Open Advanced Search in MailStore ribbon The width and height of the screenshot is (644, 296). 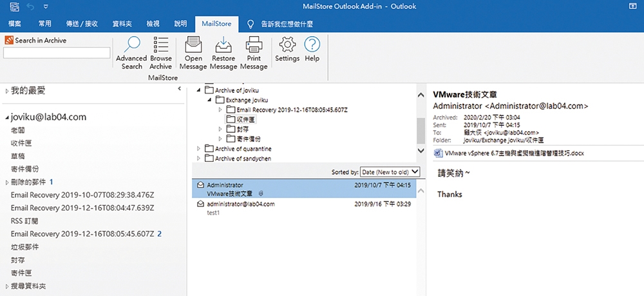(131, 53)
